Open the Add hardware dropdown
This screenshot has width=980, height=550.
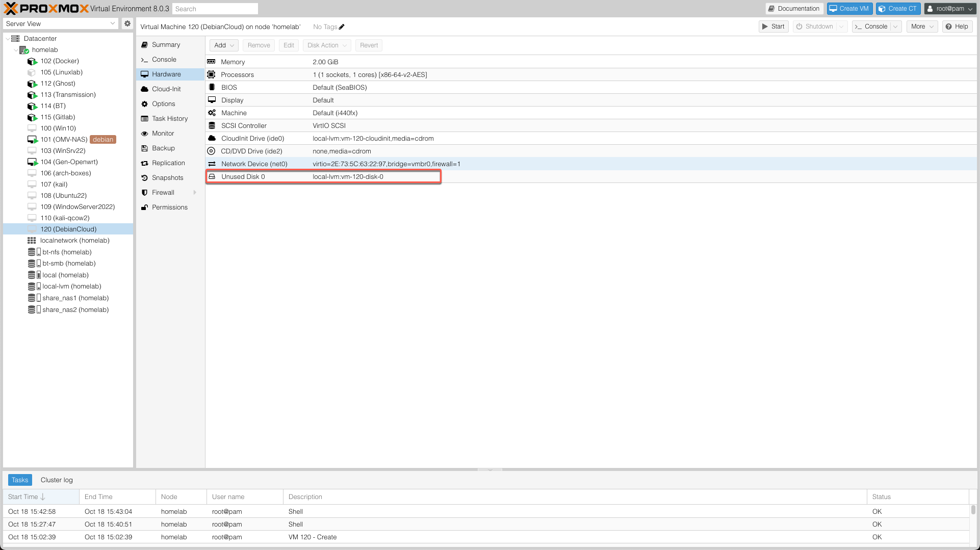(224, 45)
